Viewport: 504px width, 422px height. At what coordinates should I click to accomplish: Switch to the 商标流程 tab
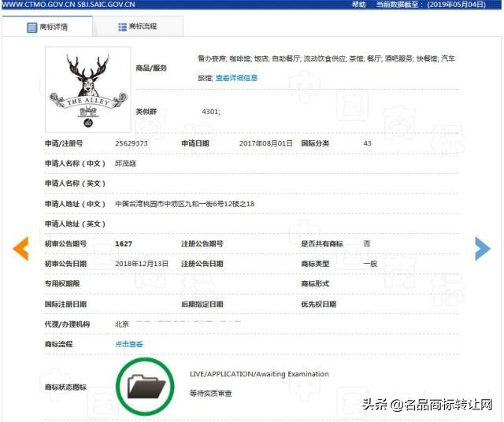pyautogui.click(x=138, y=26)
